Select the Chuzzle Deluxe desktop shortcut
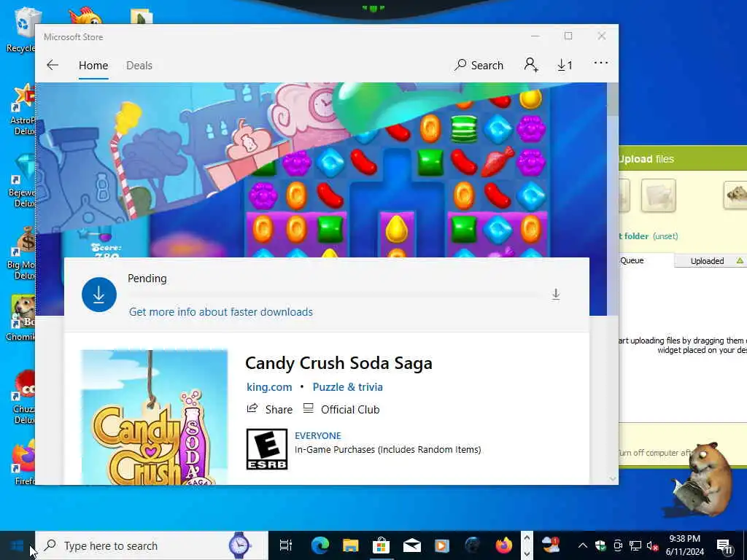 pyautogui.click(x=23, y=397)
